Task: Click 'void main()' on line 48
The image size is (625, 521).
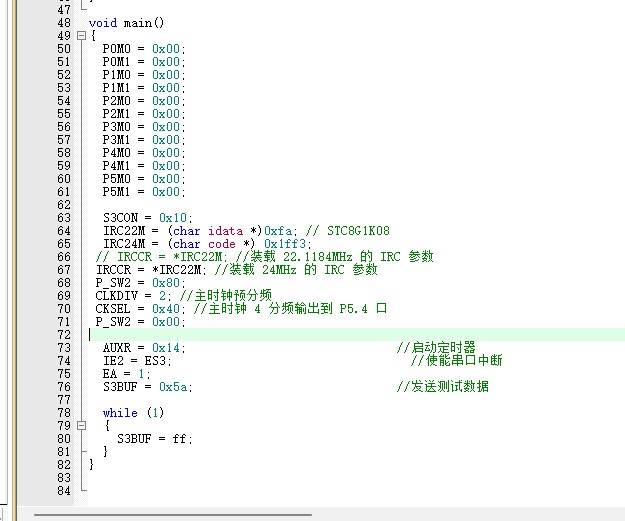Action: 126,23
